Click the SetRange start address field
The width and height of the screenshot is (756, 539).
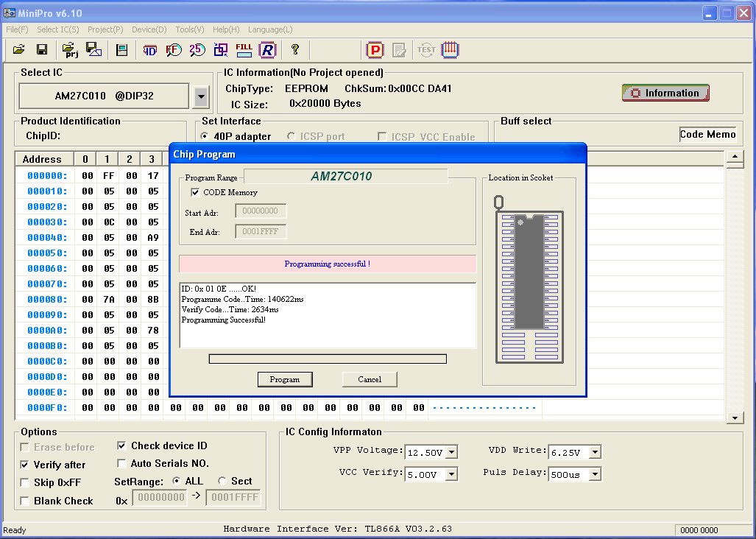pyautogui.click(x=161, y=497)
